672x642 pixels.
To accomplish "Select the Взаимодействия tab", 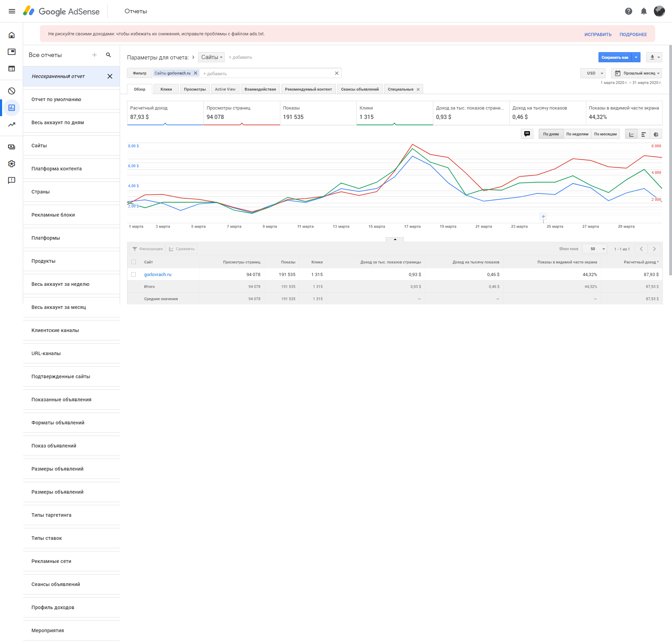I will click(260, 89).
